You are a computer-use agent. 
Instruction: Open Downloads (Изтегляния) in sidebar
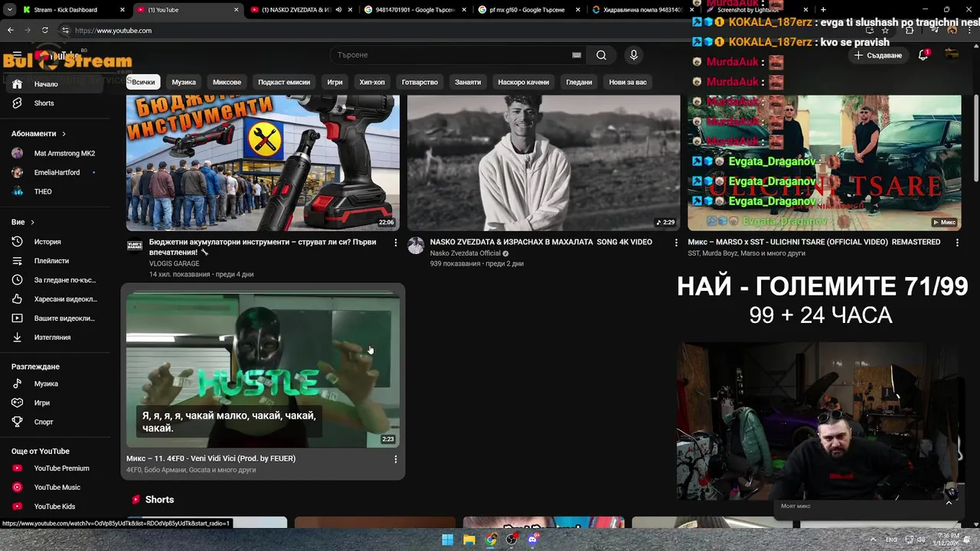[55, 337]
